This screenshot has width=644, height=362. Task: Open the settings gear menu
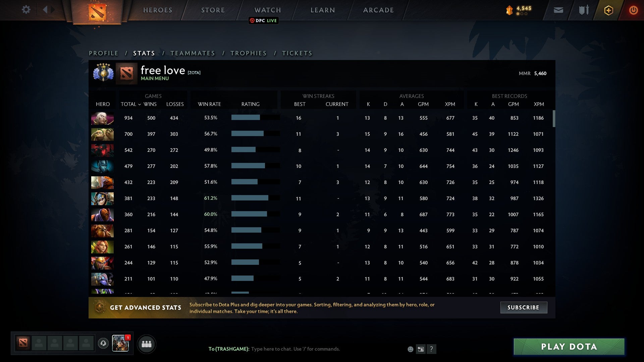pos(26,10)
